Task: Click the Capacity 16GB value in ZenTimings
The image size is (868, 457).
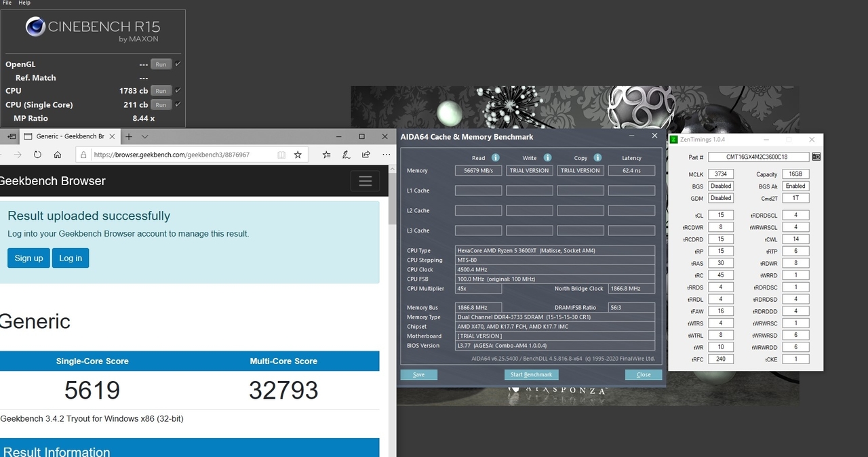Action: [x=795, y=174]
